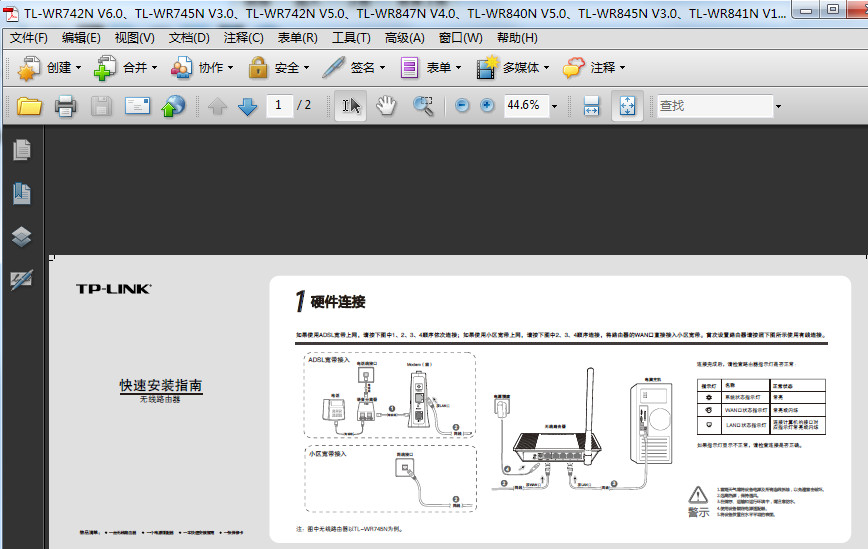This screenshot has height=549, width=868.
Task: Maximize the Acrobat window
Action: click(x=833, y=10)
